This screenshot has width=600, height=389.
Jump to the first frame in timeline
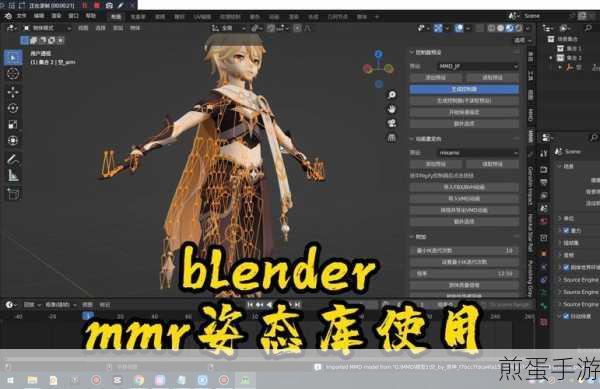click(250, 304)
